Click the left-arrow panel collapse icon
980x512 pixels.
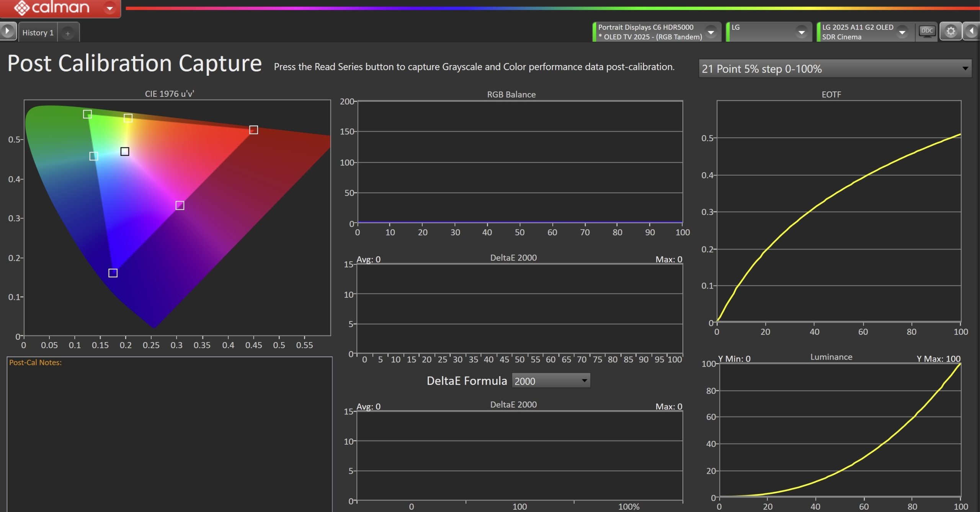[x=972, y=31]
